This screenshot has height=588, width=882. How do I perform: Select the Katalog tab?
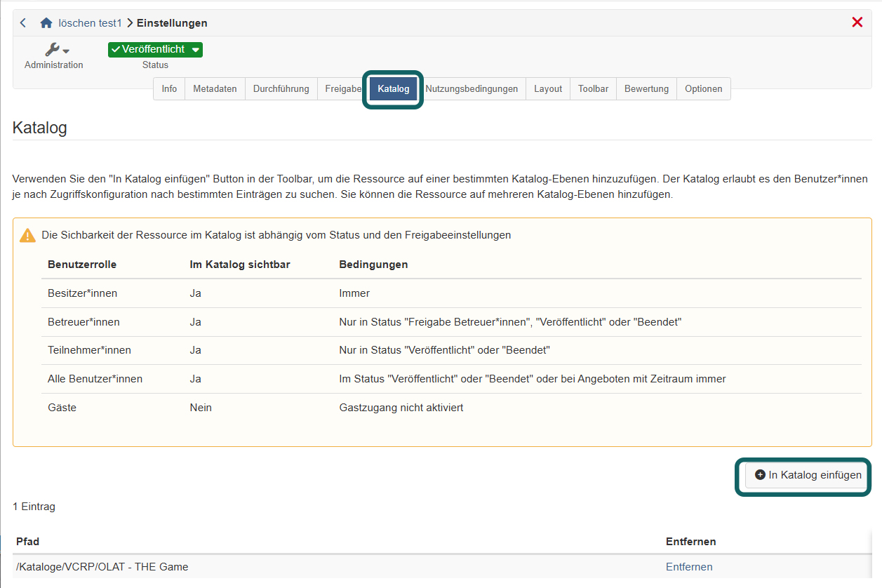[x=393, y=89]
